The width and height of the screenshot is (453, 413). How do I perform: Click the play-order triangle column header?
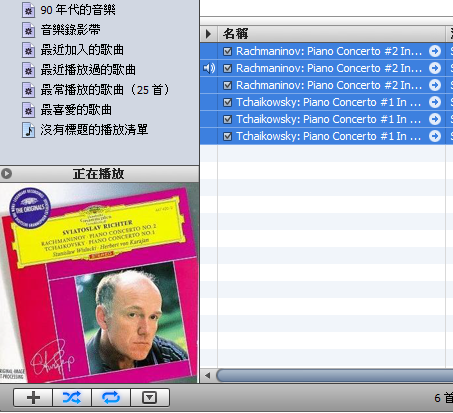pos(209,34)
